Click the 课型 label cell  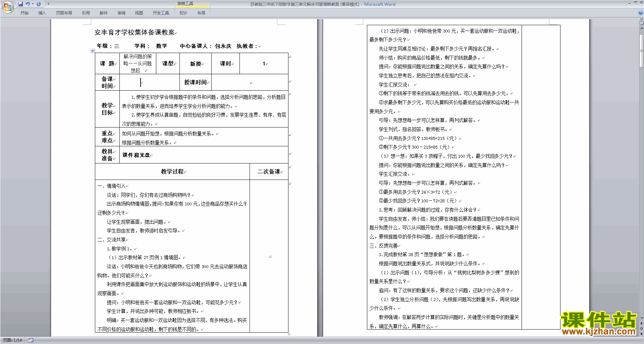[168, 64]
